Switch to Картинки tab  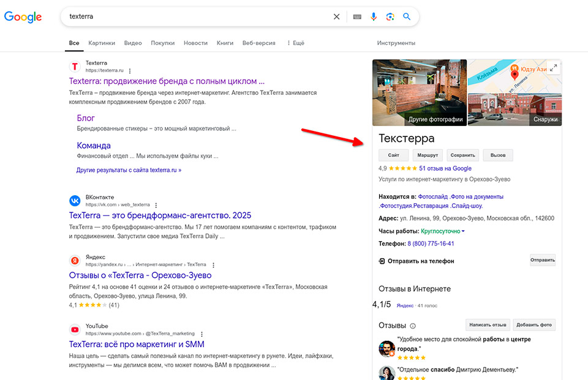(102, 43)
